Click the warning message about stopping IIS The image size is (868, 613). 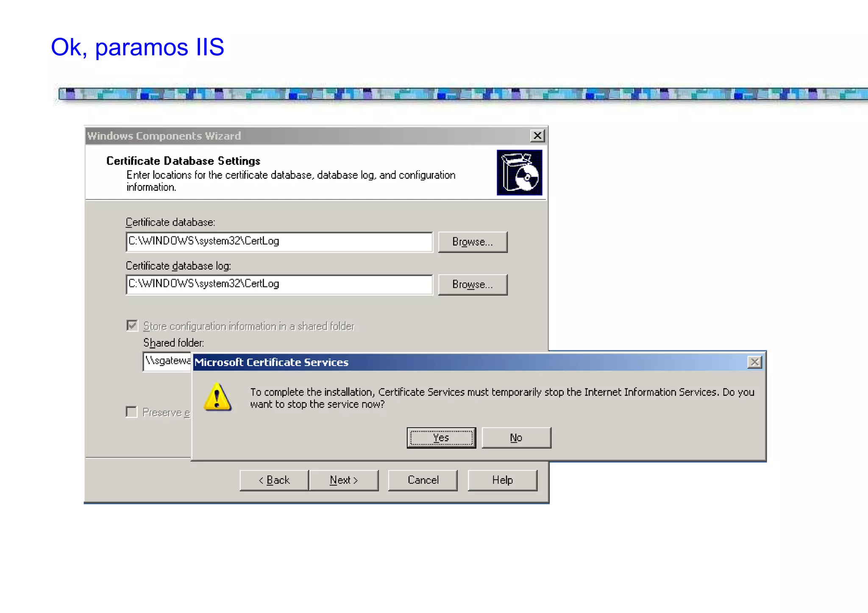tap(502, 398)
